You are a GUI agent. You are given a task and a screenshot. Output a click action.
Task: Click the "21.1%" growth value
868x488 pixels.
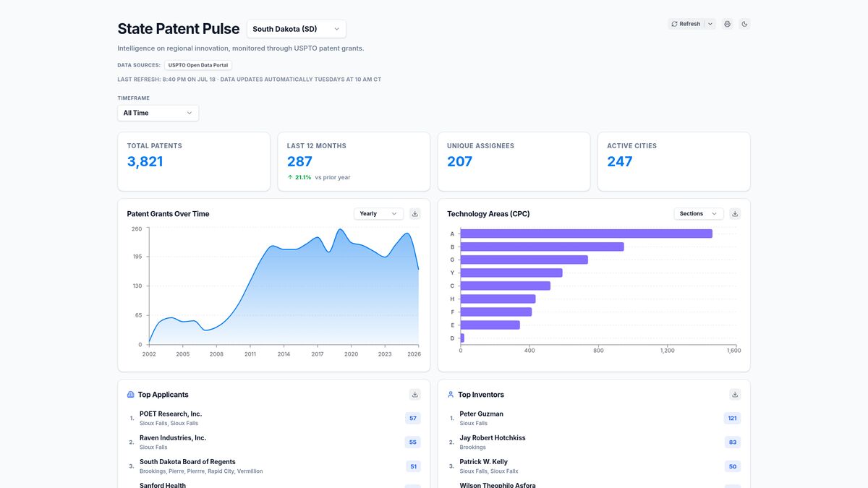(x=303, y=177)
